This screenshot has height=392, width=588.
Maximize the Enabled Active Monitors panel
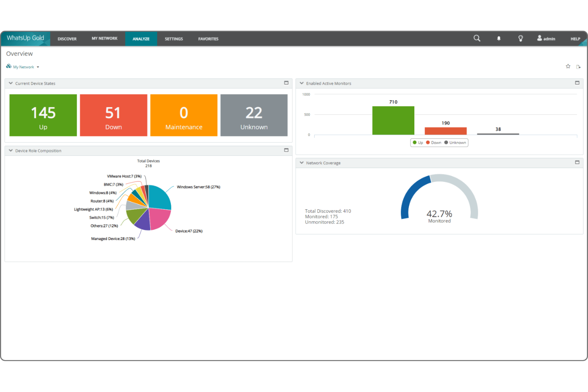577,83
